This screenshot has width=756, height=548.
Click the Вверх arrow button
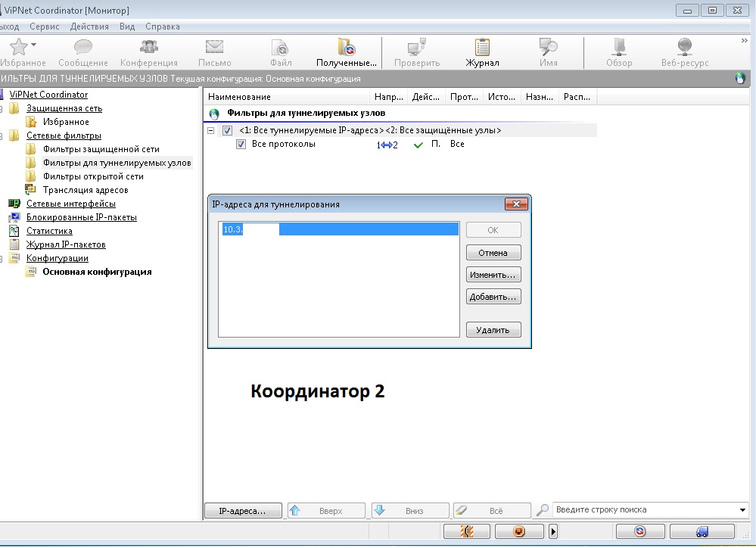[x=326, y=510]
